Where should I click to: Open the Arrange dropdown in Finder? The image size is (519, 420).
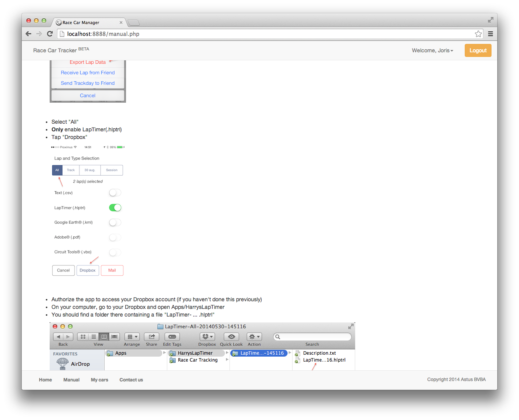tap(132, 337)
